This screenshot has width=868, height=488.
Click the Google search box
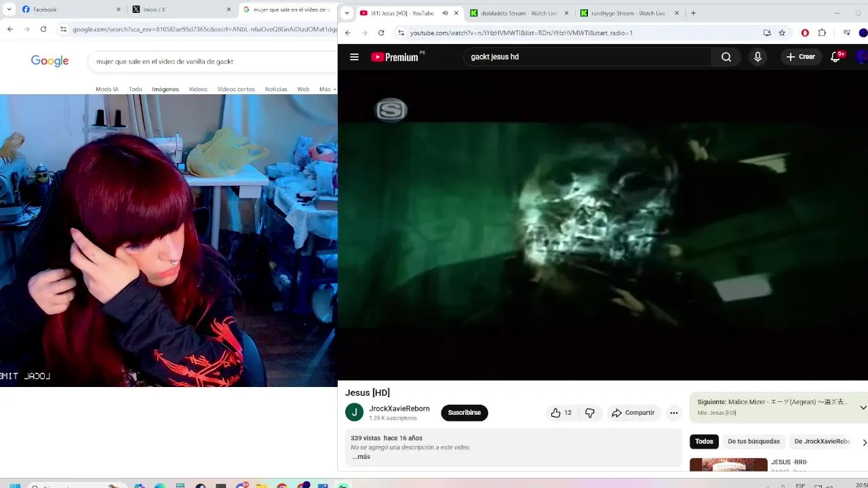coord(212,62)
